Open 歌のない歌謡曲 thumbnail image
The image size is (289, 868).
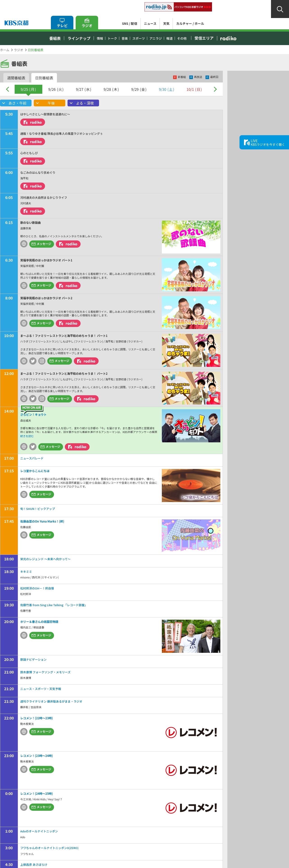tap(191, 237)
